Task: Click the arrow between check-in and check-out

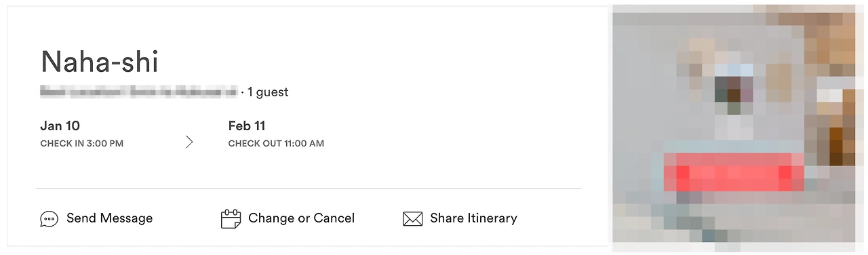Action: tap(189, 142)
